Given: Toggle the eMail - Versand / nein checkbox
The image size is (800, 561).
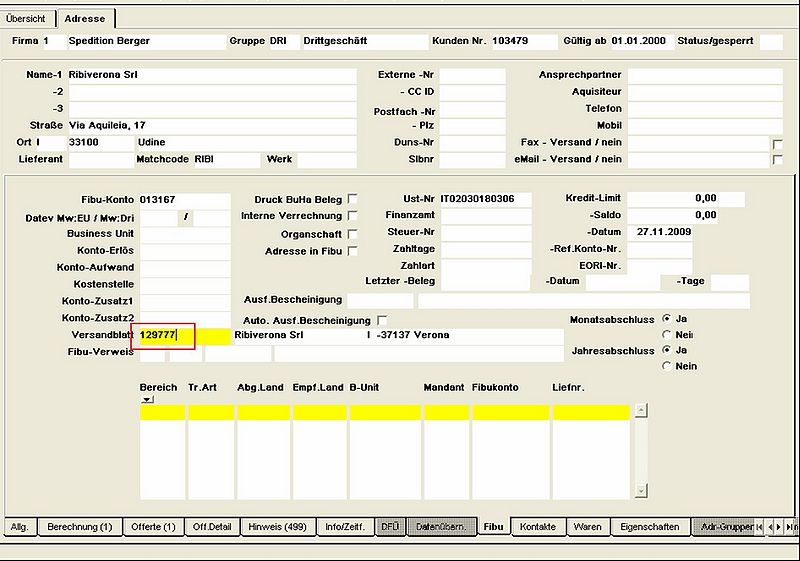Looking at the screenshot, I should click(x=778, y=160).
